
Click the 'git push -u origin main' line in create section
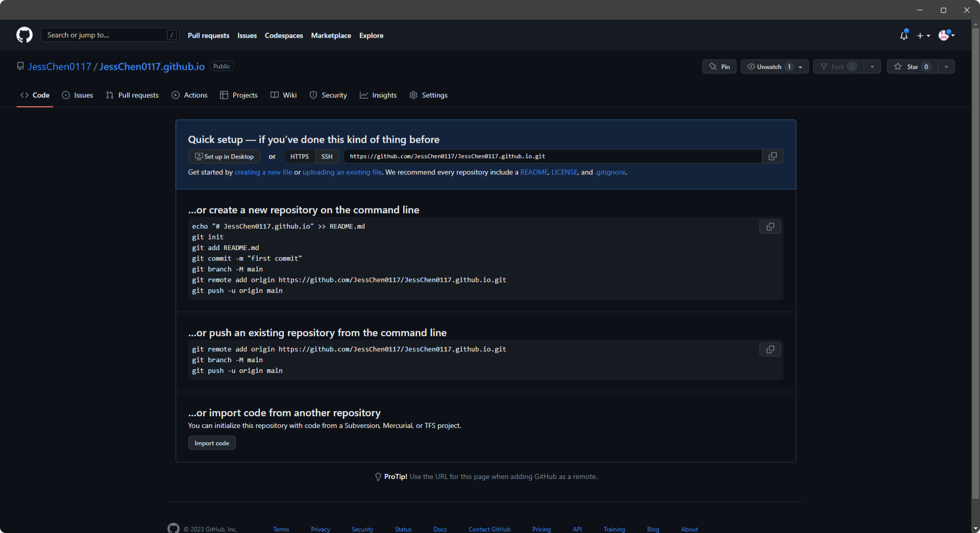click(237, 291)
